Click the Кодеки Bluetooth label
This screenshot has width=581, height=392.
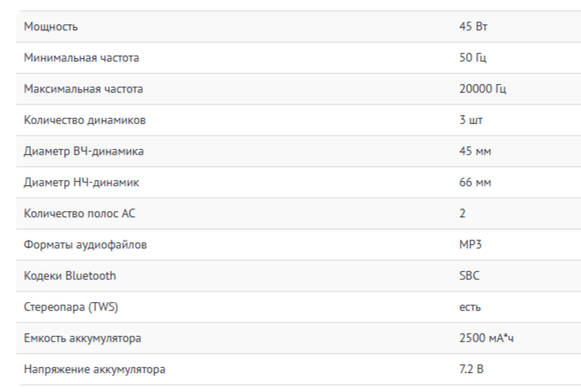click(x=70, y=276)
